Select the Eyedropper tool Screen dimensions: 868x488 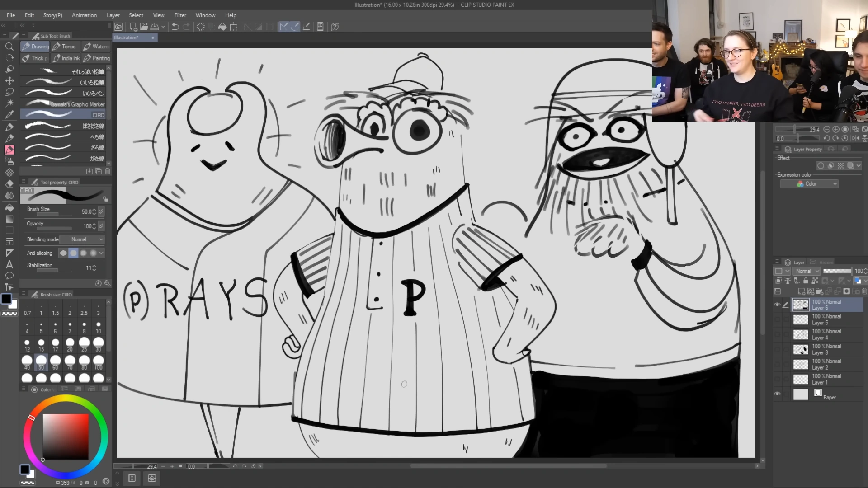pyautogui.click(x=9, y=115)
